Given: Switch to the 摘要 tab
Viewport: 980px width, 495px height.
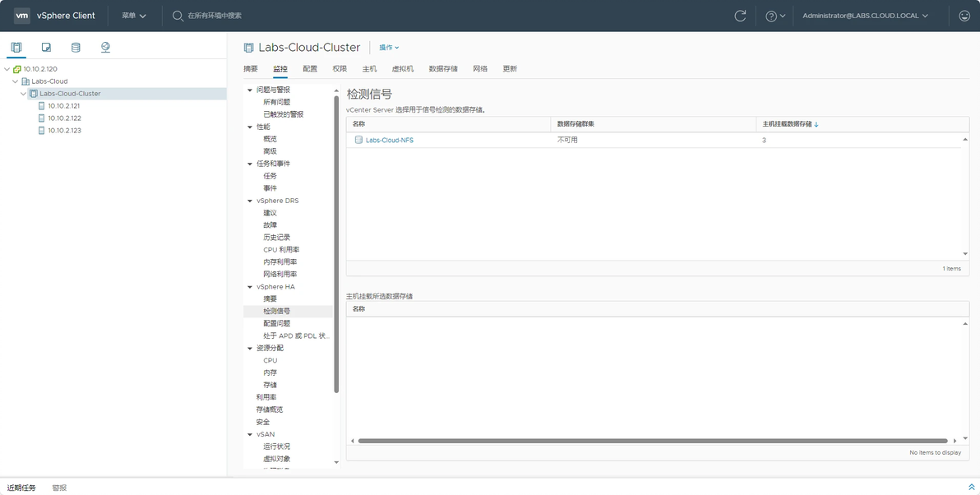Looking at the screenshot, I should 251,69.
